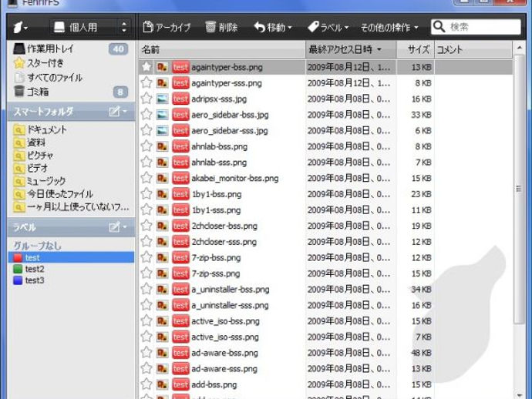Click the file icon of a_uninstaller-sss.png
This screenshot has height=399, width=532.
(x=163, y=305)
